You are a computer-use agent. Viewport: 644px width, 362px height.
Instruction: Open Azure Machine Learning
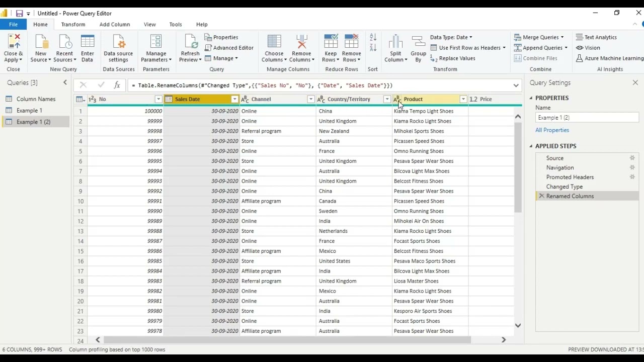pyautogui.click(x=609, y=58)
